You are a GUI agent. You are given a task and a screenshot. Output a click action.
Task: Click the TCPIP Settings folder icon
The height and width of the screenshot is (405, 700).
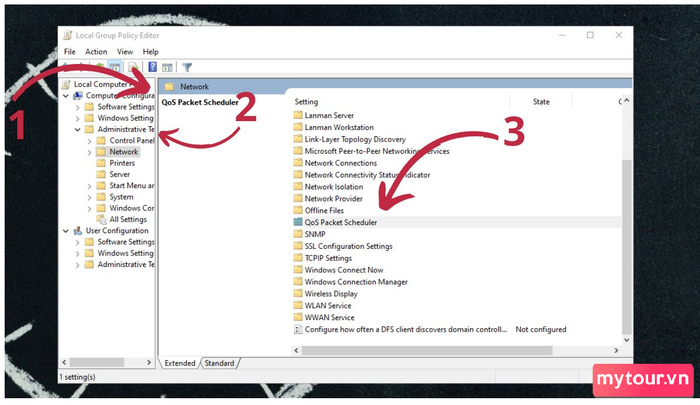(298, 258)
